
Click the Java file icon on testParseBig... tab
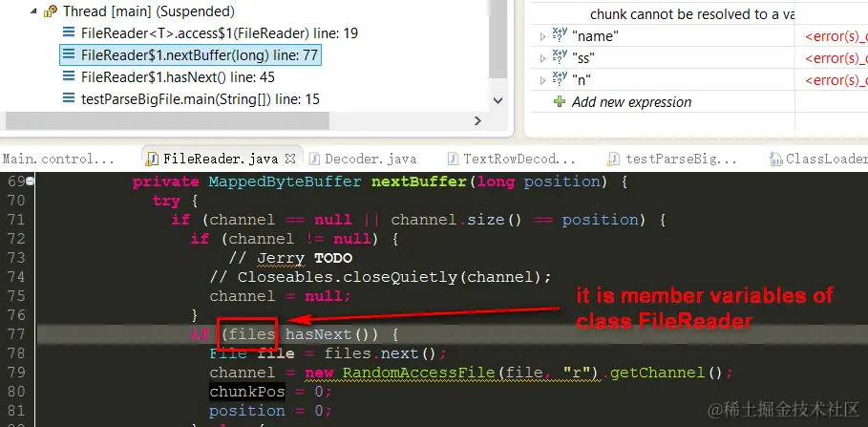(x=613, y=159)
